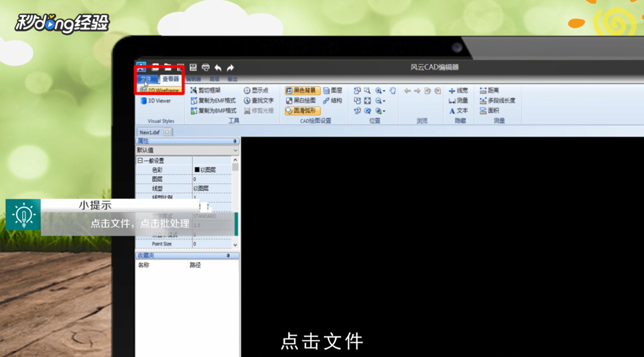Click the Save icon in quick toolbar
Image resolution: width=644 pixels, height=357 pixels.
click(x=193, y=67)
